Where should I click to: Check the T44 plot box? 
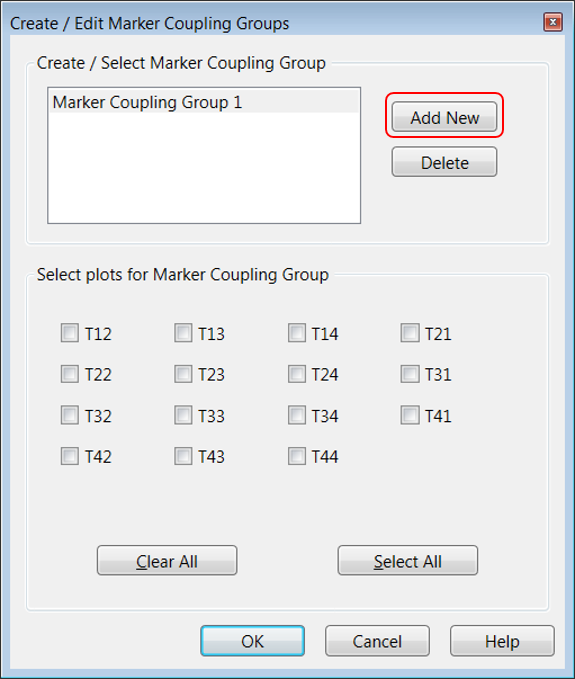(x=297, y=456)
